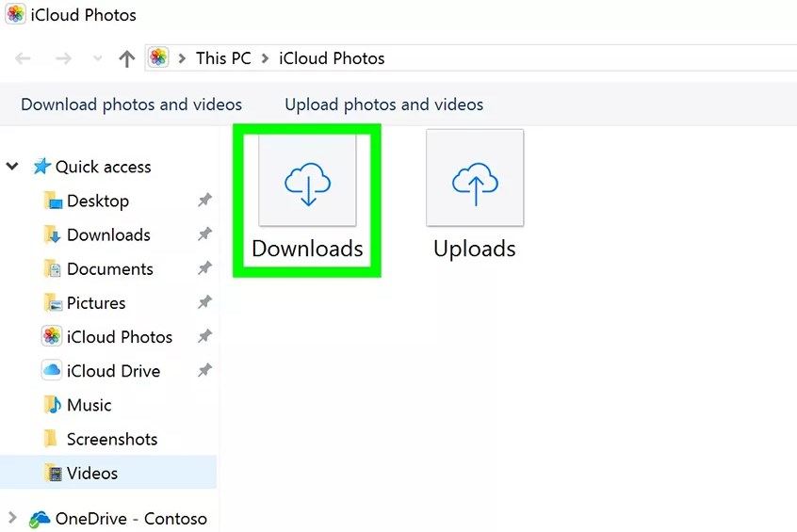This screenshot has width=797, height=532.
Task: Expand the OneDrive - Contoso node
Action: pos(12,518)
